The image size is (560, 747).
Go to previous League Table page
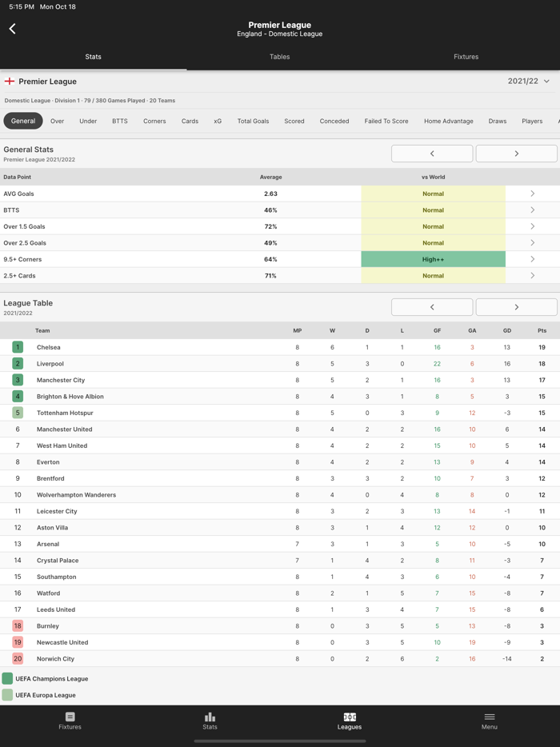click(x=432, y=307)
